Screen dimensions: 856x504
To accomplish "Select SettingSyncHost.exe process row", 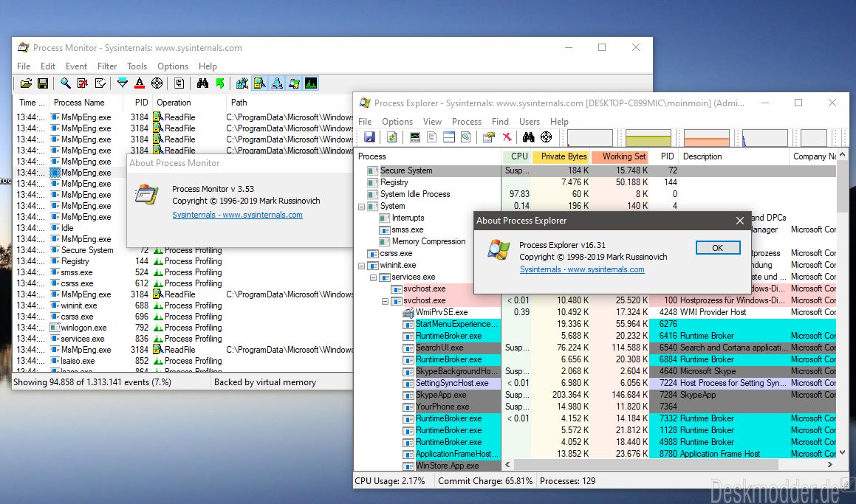I will tap(595, 384).
